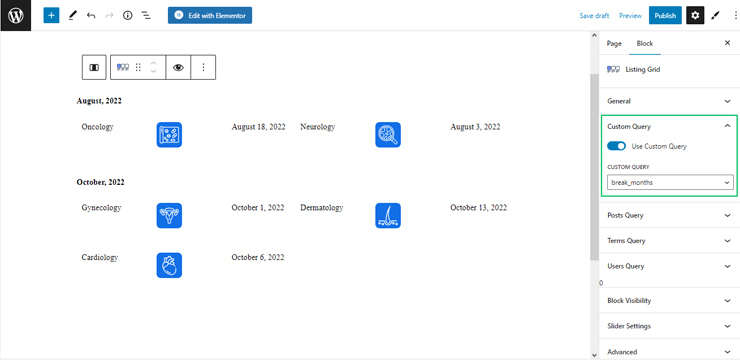
Task: Expand the Block Visibility section
Action: [x=668, y=301]
